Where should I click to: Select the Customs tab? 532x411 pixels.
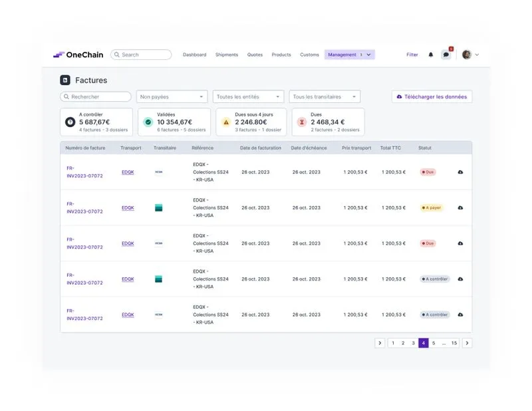point(309,55)
